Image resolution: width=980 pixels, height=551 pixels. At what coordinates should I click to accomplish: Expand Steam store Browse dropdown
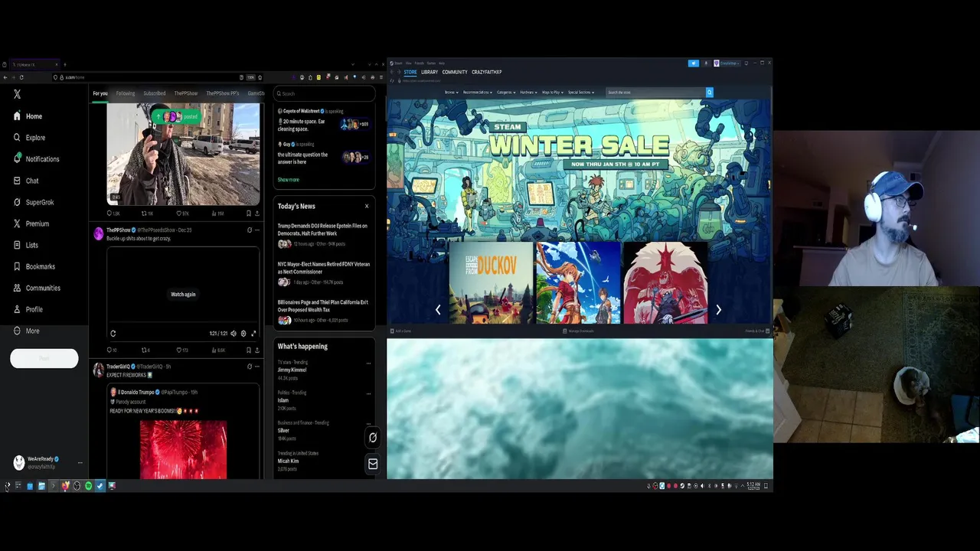[x=452, y=93]
